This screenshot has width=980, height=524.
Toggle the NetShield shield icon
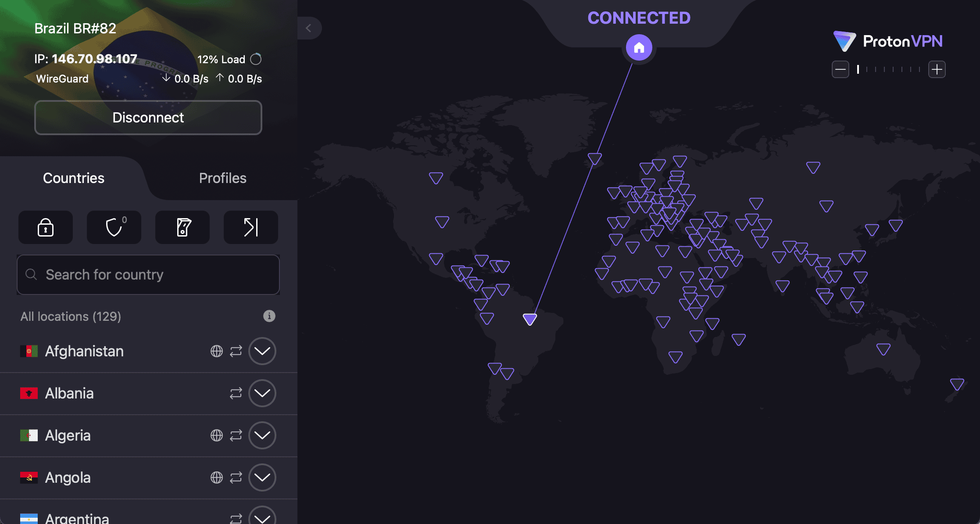pyautogui.click(x=114, y=227)
